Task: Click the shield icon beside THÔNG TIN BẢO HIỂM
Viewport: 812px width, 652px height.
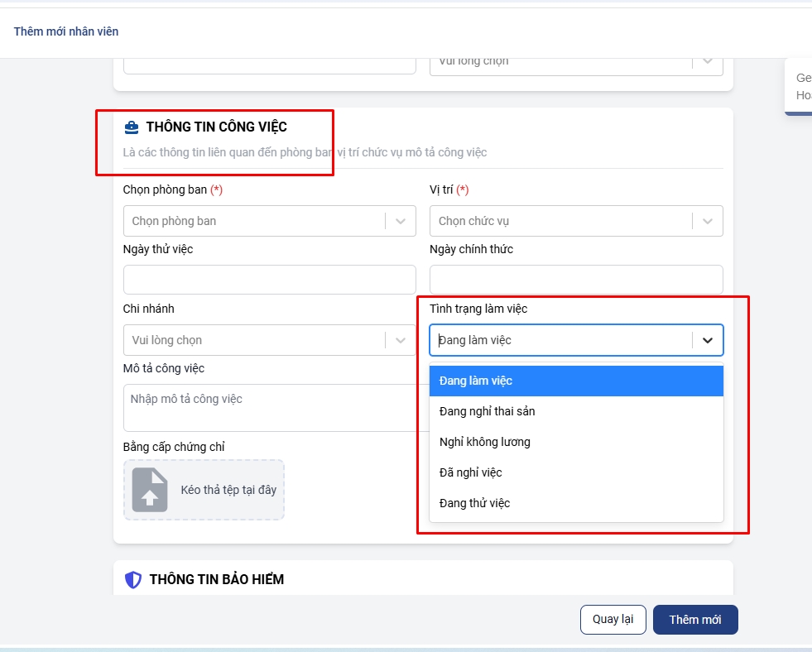Action: tap(133, 580)
